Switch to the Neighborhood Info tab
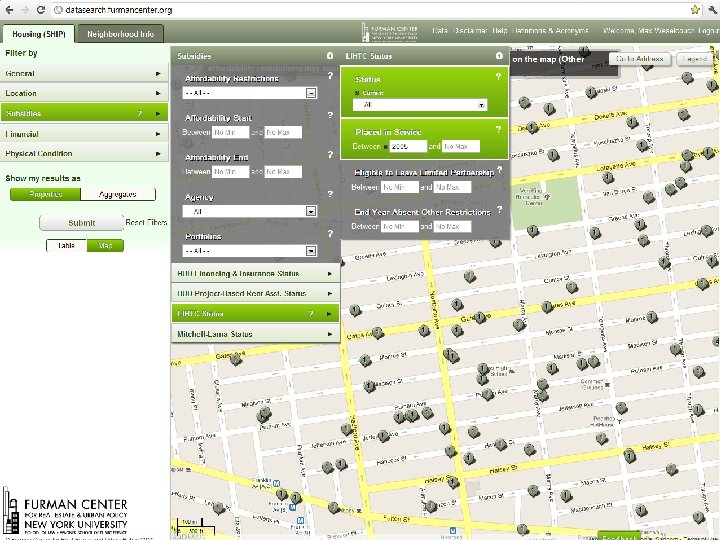 pos(120,34)
